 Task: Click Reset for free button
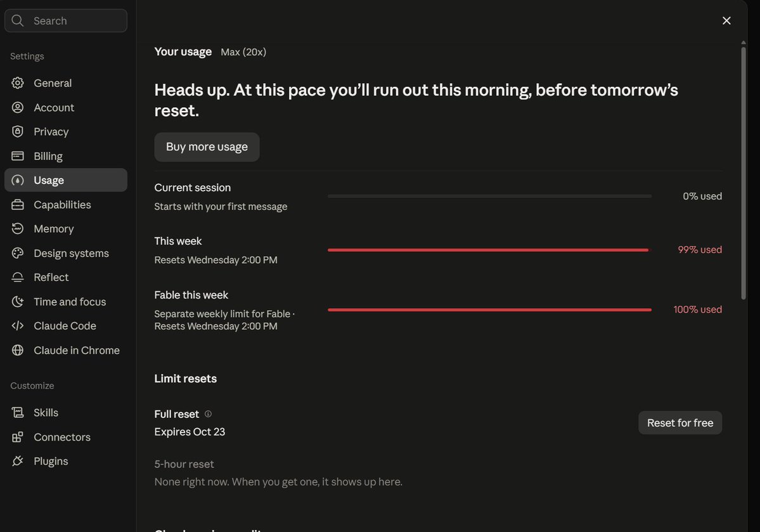click(x=680, y=423)
